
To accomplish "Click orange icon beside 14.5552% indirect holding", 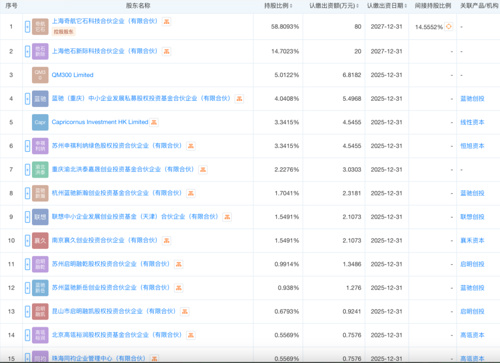I will (449, 26).
